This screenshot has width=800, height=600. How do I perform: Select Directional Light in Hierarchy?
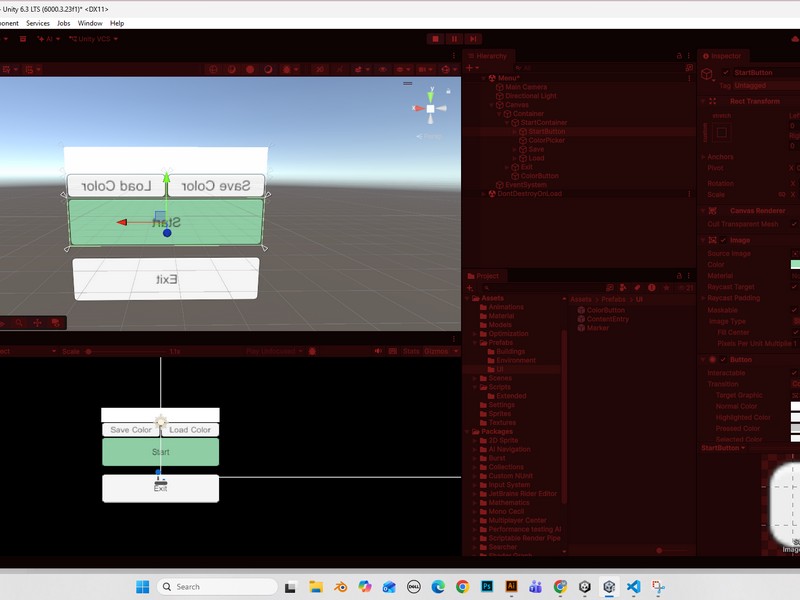[531, 96]
